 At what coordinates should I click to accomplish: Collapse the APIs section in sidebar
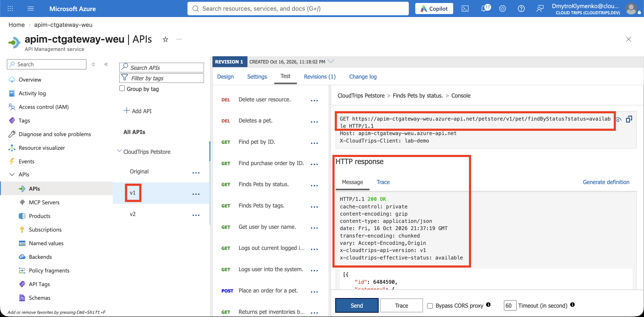tap(12, 174)
